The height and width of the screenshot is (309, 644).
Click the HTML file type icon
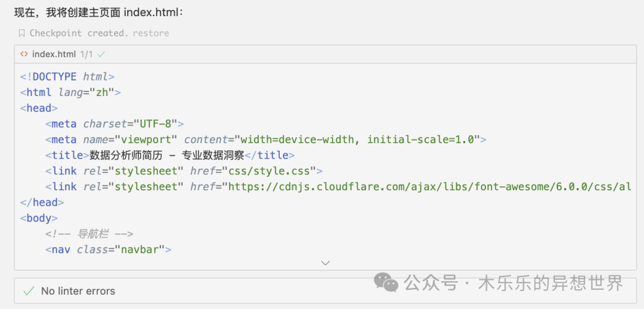point(24,54)
